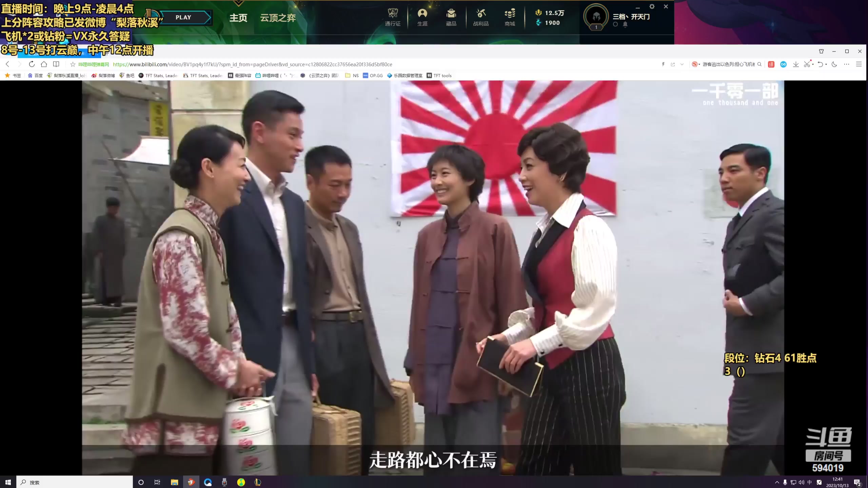The width and height of the screenshot is (868, 488).
Task: Open League client settings gear
Action: [652, 6]
